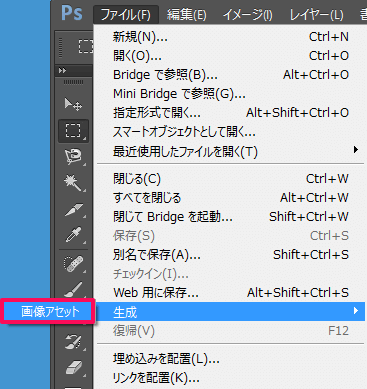Select the Move tool
This screenshot has width=367, height=389.
(73, 104)
